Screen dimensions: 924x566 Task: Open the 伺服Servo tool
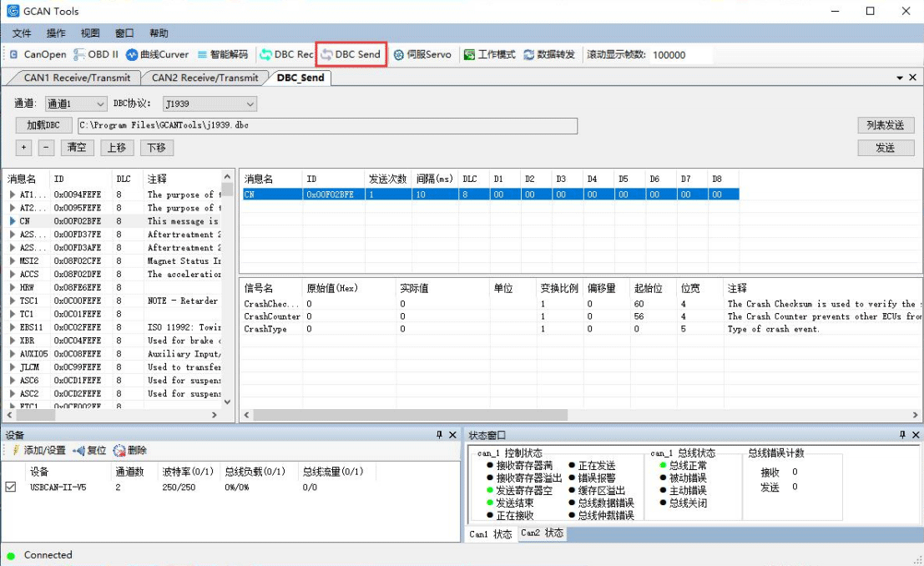pos(422,54)
